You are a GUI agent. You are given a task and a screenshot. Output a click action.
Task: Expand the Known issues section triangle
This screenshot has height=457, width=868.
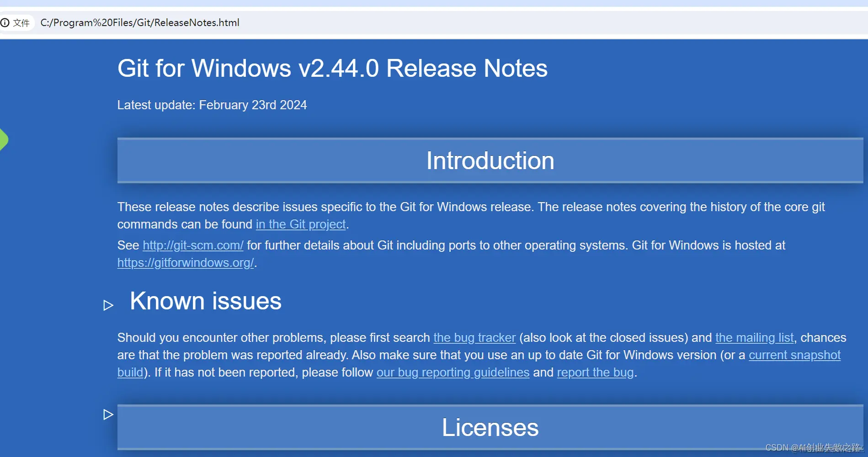click(108, 305)
